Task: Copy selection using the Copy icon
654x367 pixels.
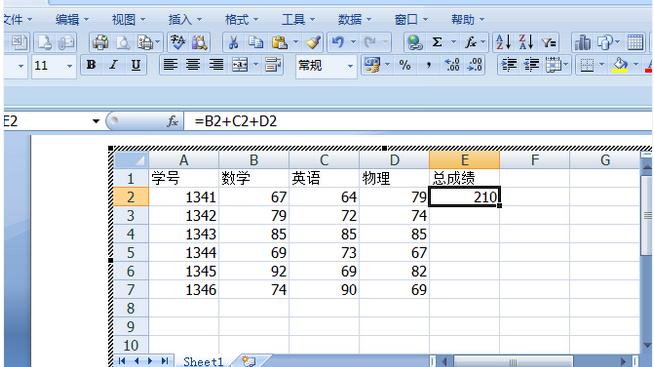Action: point(256,42)
